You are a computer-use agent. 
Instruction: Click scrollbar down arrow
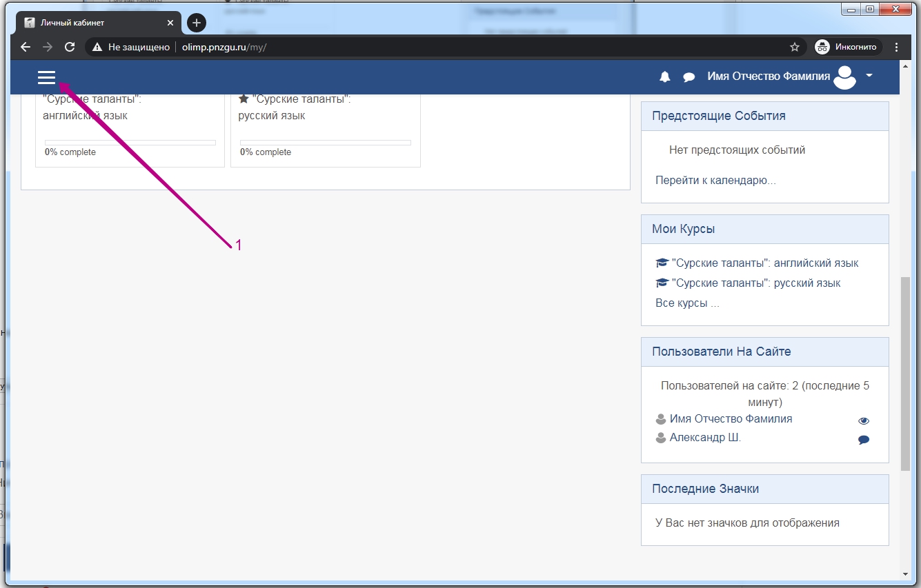pos(905,574)
